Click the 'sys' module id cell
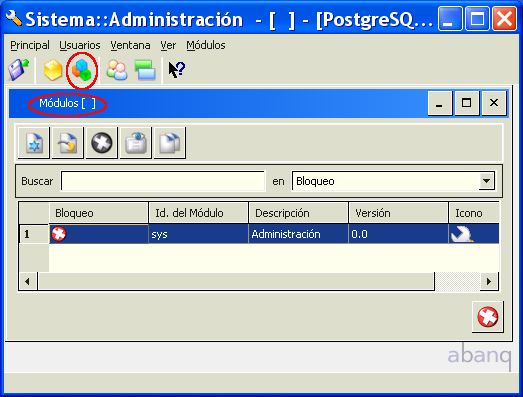The image size is (523, 397). click(198, 234)
